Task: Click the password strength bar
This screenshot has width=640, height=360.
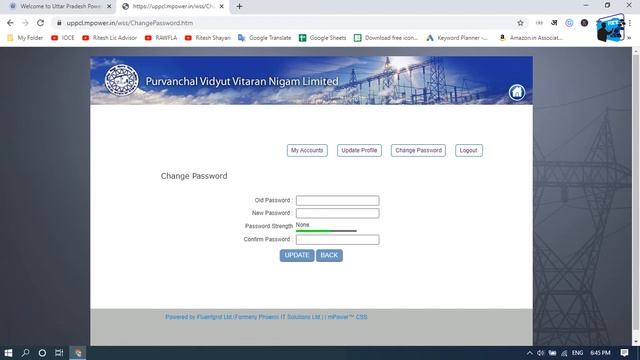Action: pyautogui.click(x=326, y=231)
